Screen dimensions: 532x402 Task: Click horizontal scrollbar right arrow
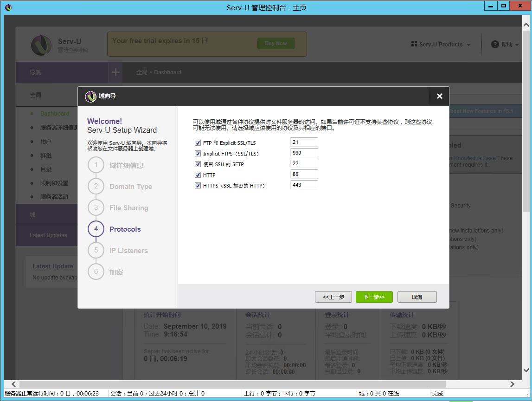(x=513, y=384)
